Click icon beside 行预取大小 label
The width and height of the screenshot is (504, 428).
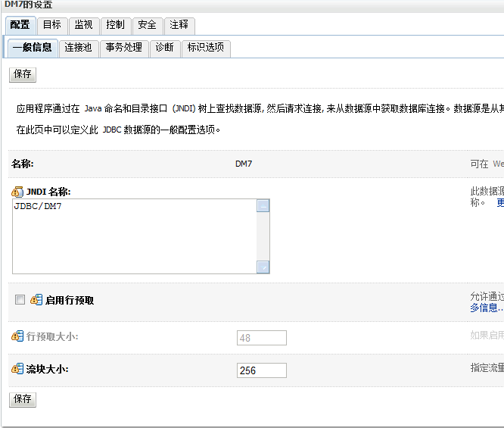point(17,336)
